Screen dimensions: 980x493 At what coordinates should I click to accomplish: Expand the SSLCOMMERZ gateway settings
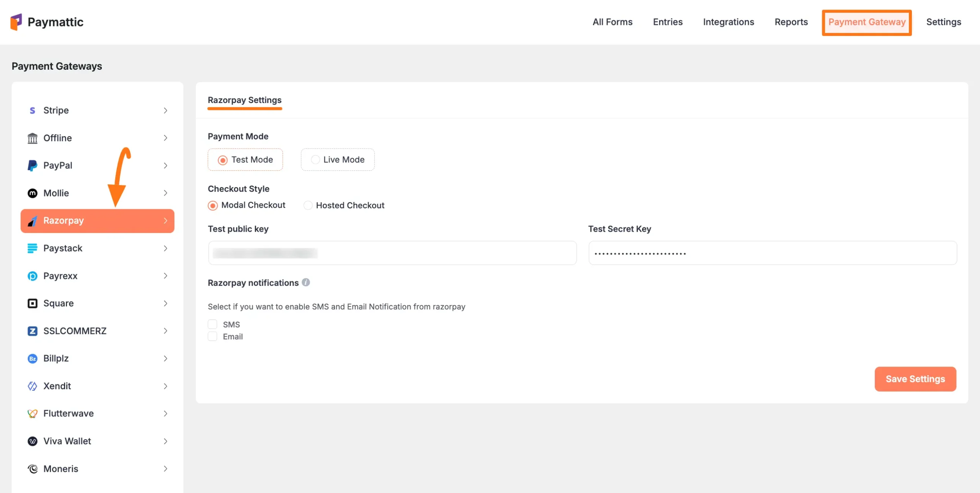tap(165, 331)
